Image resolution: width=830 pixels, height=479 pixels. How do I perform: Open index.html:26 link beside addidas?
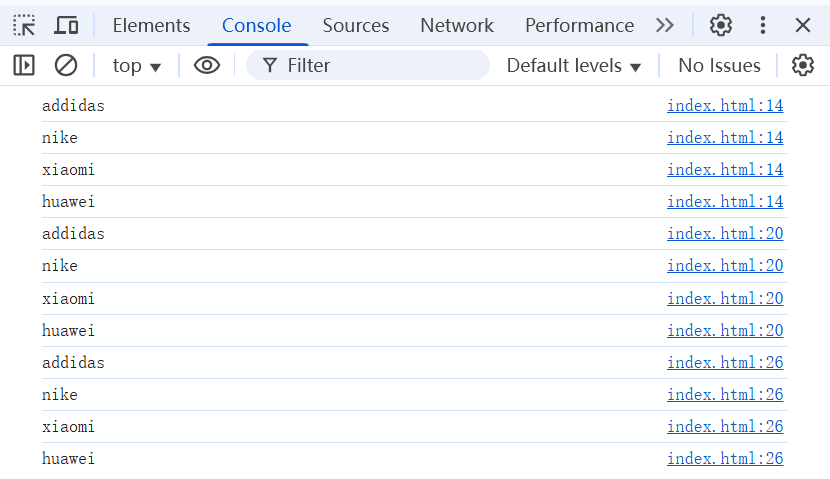(725, 363)
